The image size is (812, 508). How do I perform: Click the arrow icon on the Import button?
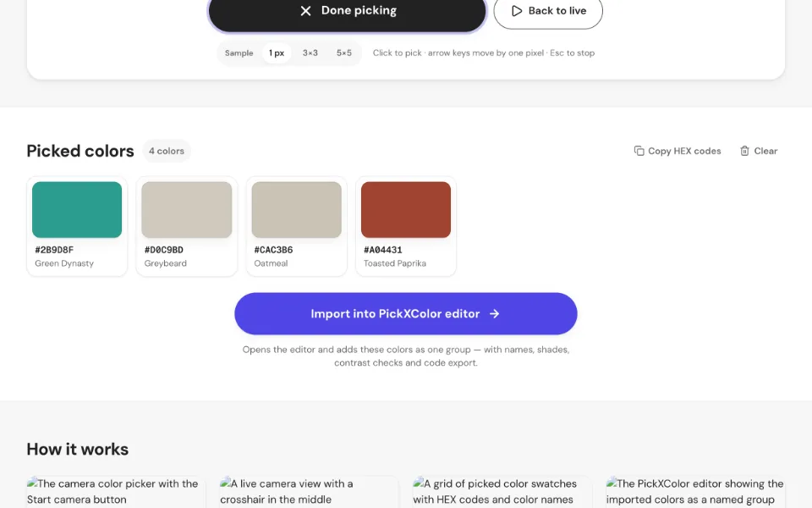coord(495,313)
